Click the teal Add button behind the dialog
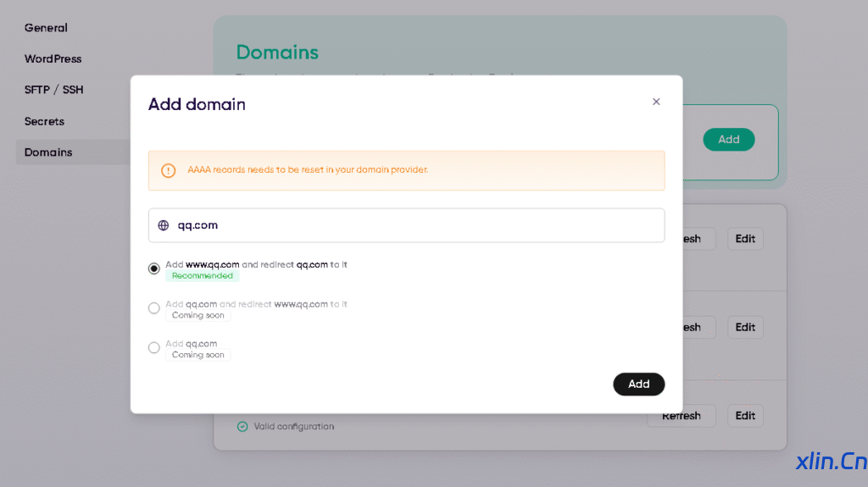This screenshot has height=487, width=868. point(728,140)
